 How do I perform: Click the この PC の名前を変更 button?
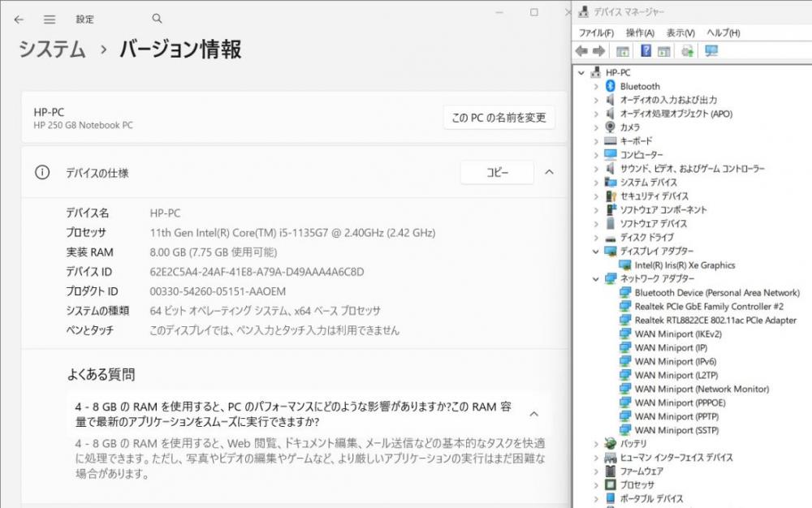click(x=499, y=118)
